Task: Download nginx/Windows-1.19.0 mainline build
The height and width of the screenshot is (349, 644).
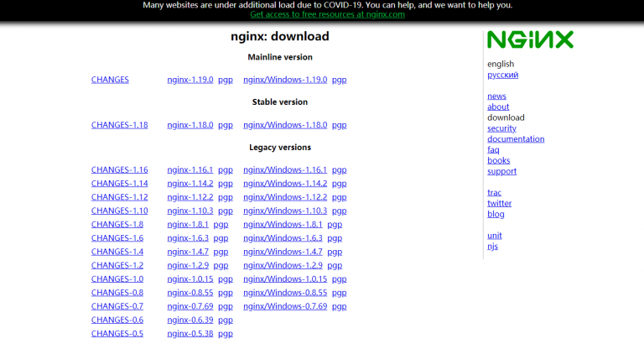Action: coord(285,80)
